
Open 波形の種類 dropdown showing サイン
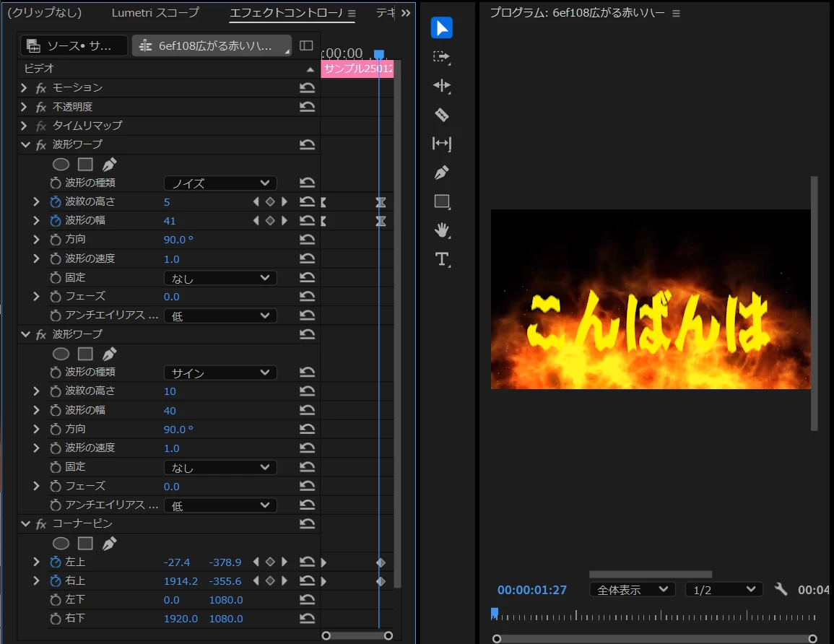[x=220, y=373]
